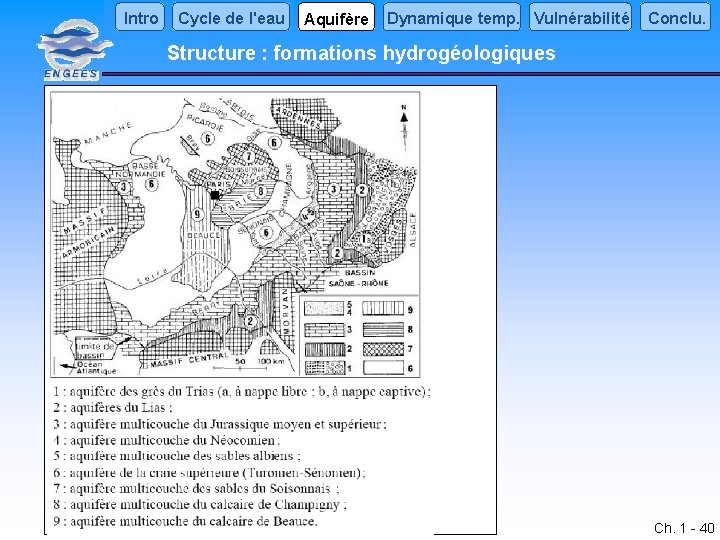Click the hydrogeological map of the Paris basin

[235, 234]
